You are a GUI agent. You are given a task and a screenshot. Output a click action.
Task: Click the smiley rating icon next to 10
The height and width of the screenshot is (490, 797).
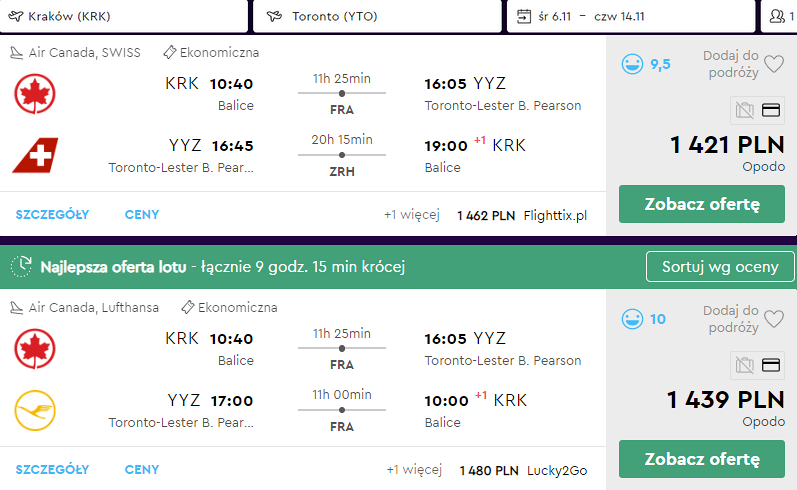[632, 320]
